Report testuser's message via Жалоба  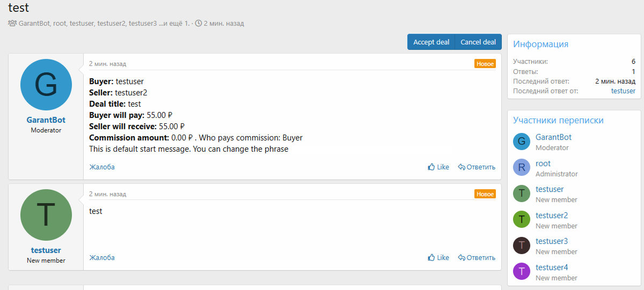pyautogui.click(x=102, y=258)
